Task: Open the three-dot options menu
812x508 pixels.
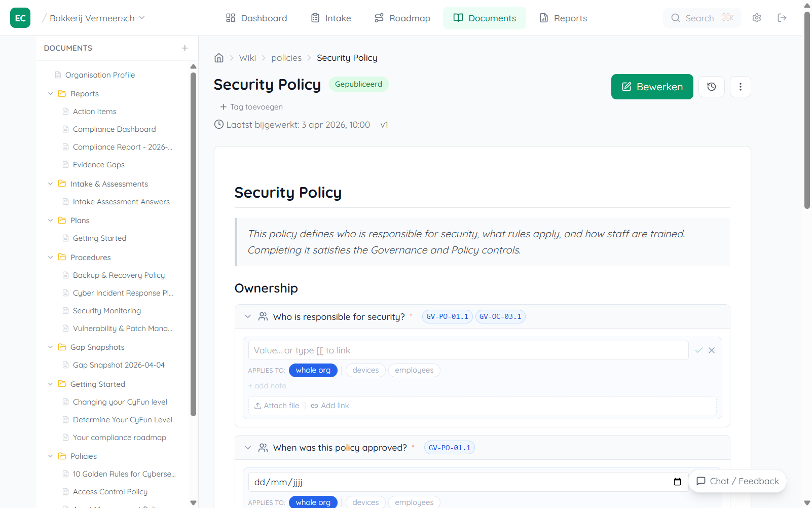Action: coord(741,86)
